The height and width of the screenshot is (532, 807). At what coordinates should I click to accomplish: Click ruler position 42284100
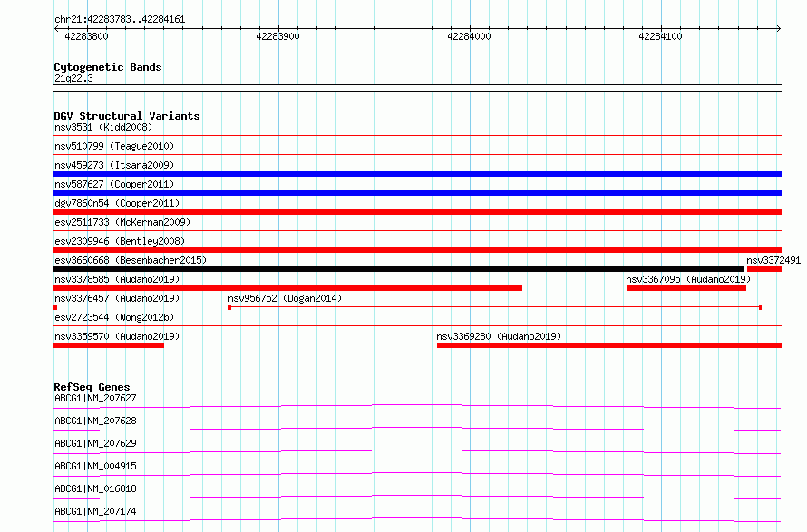point(660,36)
